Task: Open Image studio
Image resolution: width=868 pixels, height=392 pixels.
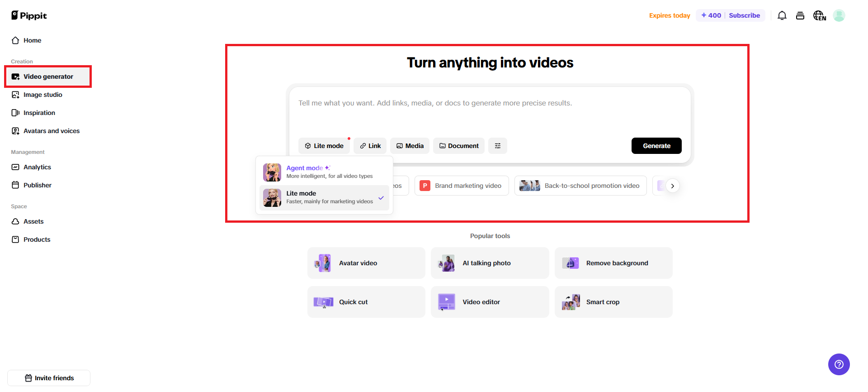Action: pyautogui.click(x=49, y=95)
